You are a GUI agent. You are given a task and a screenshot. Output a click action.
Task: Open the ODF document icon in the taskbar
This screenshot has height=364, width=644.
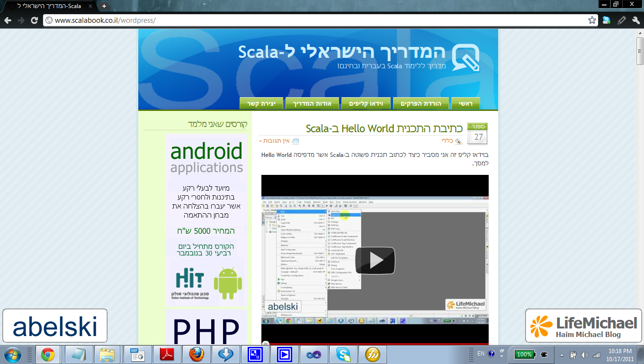tap(138, 354)
